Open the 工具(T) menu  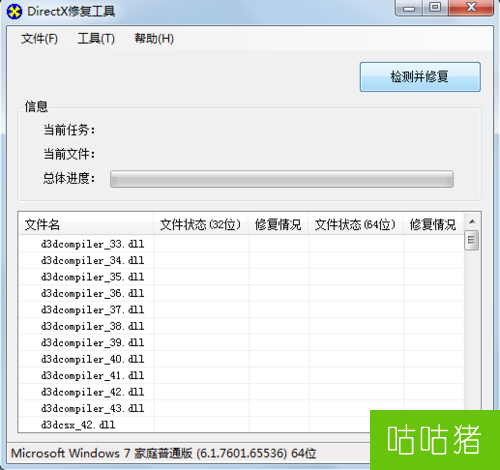[96, 39]
